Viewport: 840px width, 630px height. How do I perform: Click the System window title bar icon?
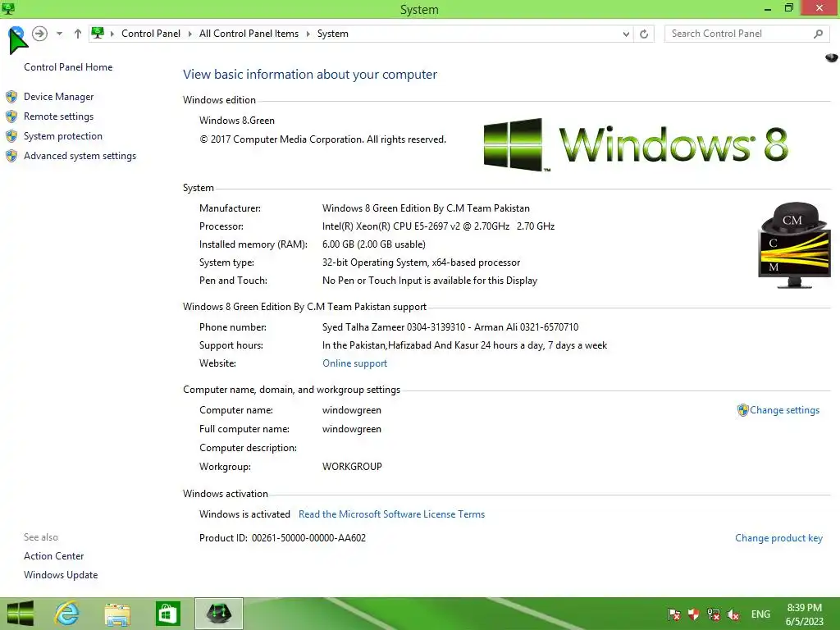pos(8,8)
